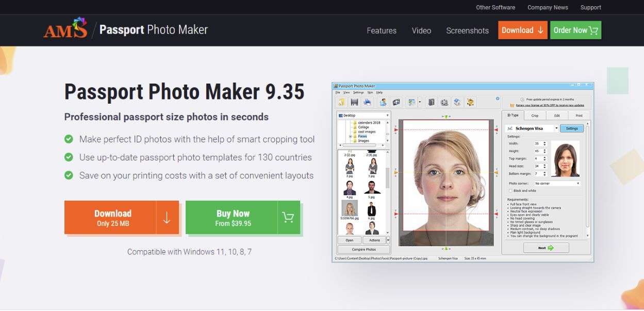This screenshot has height=311, width=644.
Task: Open a photo using the folder toolbar icon
Action: pos(342,102)
